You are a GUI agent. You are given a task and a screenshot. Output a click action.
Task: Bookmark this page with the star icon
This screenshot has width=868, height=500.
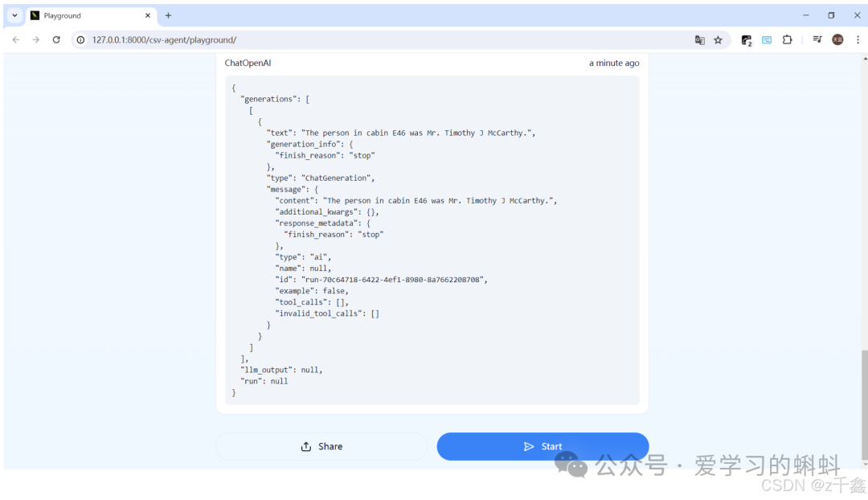click(718, 39)
